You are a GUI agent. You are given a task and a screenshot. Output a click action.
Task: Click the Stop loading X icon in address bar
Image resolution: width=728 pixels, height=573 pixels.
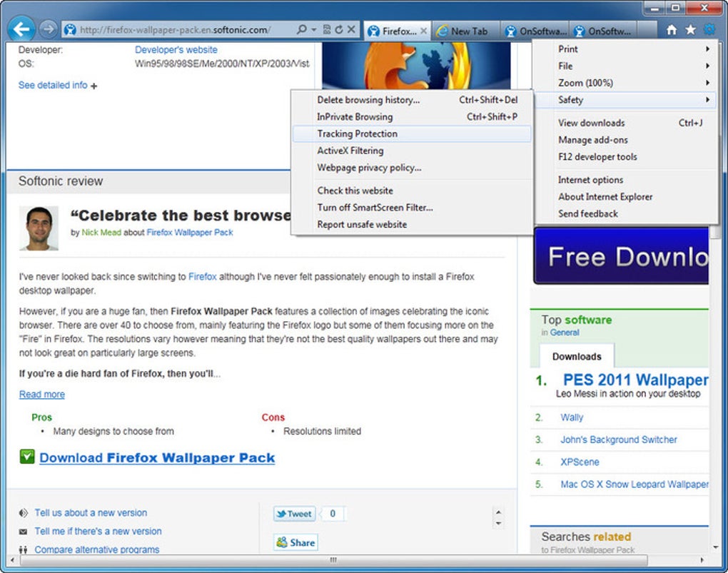(x=351, y=30)
